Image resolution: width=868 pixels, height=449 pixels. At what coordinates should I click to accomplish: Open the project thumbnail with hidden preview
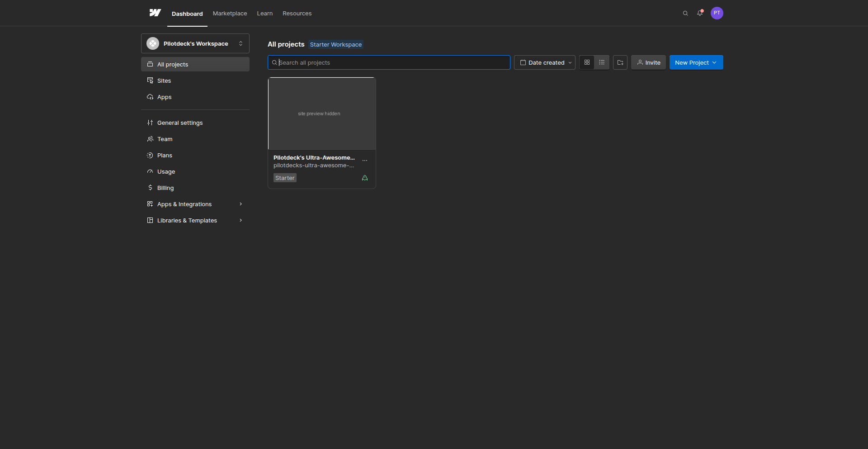[322, 113]
